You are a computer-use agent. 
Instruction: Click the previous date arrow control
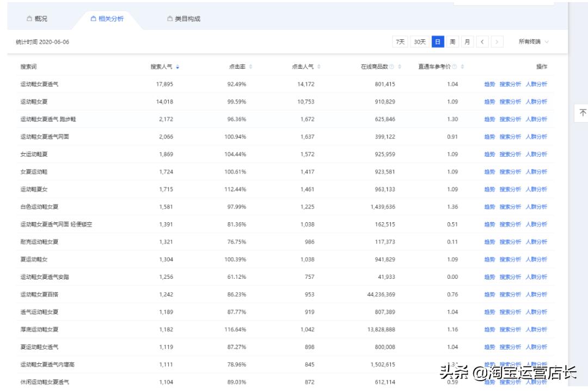pos(481,41)
